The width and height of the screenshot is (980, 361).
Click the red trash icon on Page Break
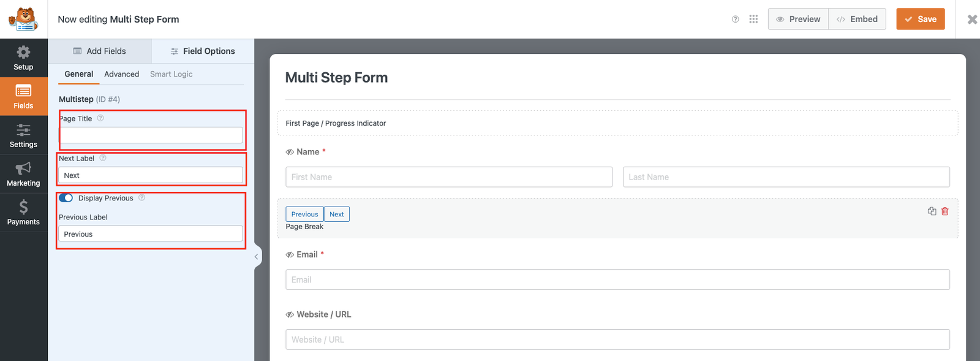coord(945,211)
